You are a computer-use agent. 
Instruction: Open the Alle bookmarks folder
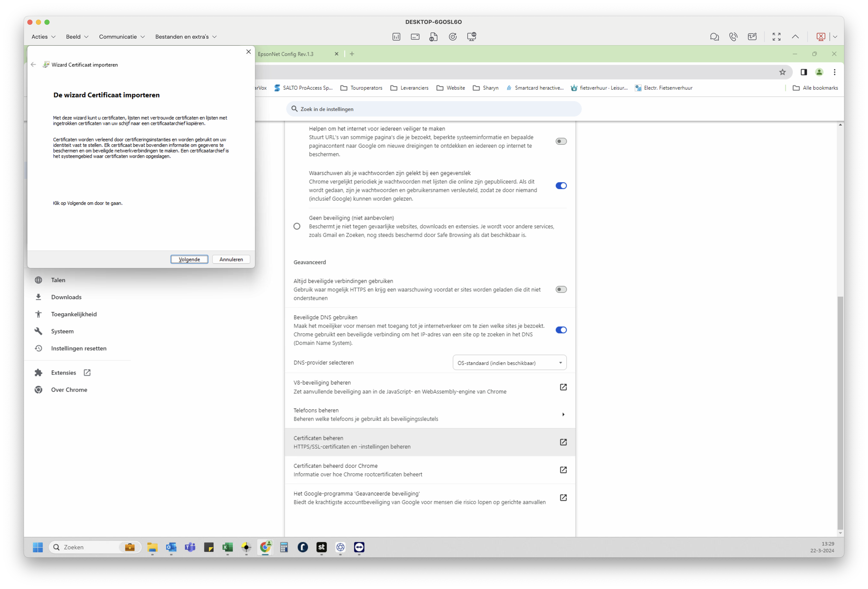coord(815,88)
